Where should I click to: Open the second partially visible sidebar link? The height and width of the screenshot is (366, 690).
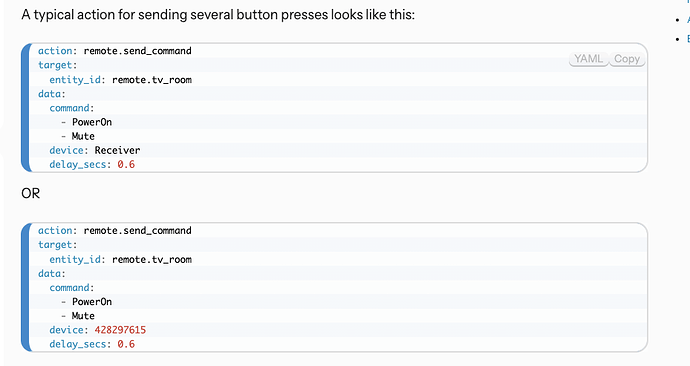(x=688, y=39)
